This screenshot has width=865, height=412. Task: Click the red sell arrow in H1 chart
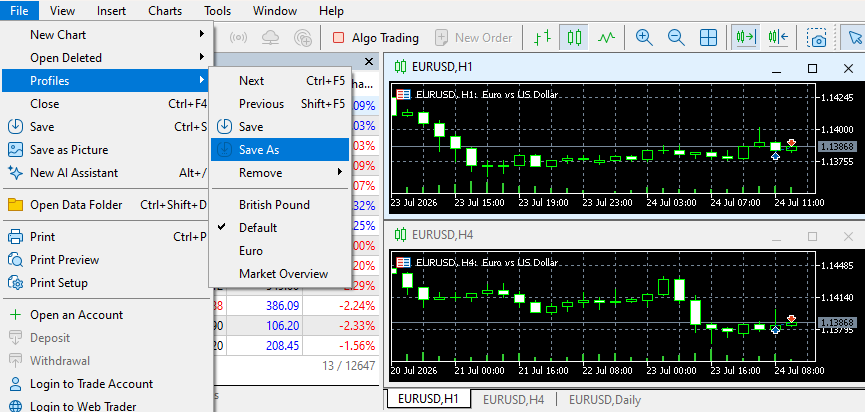click(x=792, y=142)
